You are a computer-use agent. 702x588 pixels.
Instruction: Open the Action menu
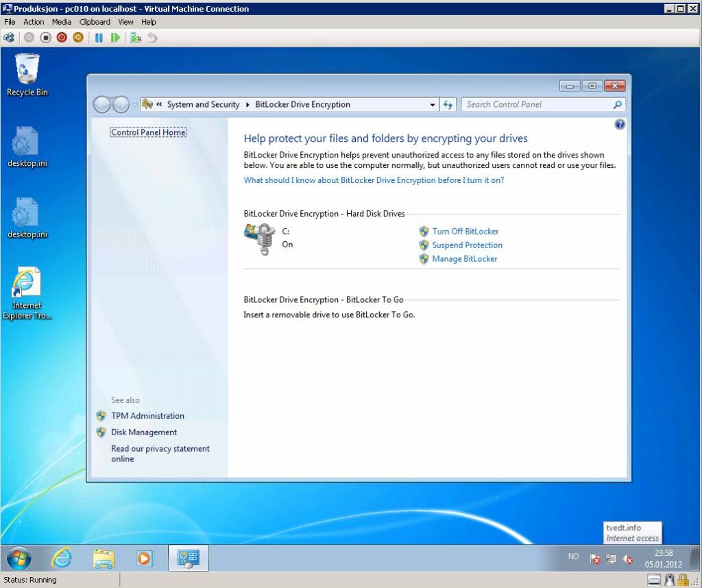click(34, 22)
